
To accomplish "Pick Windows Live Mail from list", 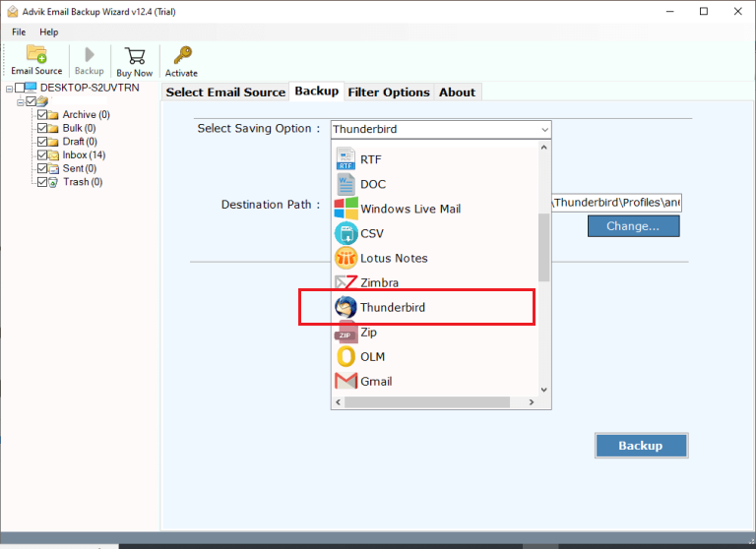I will click(409, 209).
